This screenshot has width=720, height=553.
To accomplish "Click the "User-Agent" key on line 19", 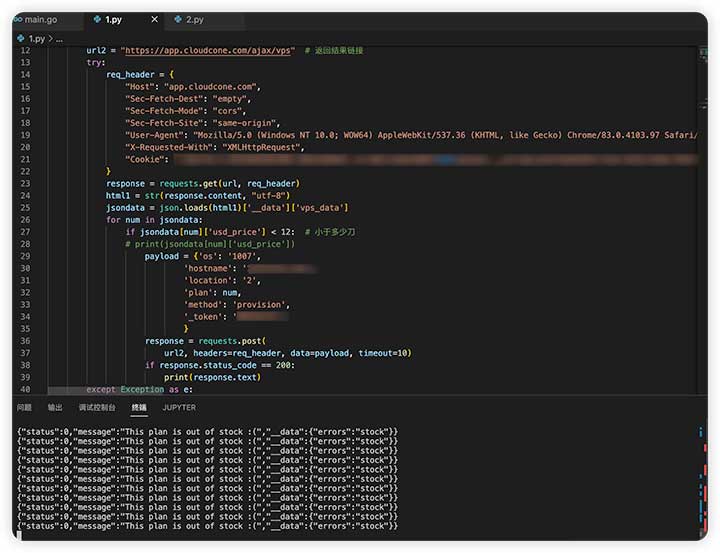I will 154,135.
